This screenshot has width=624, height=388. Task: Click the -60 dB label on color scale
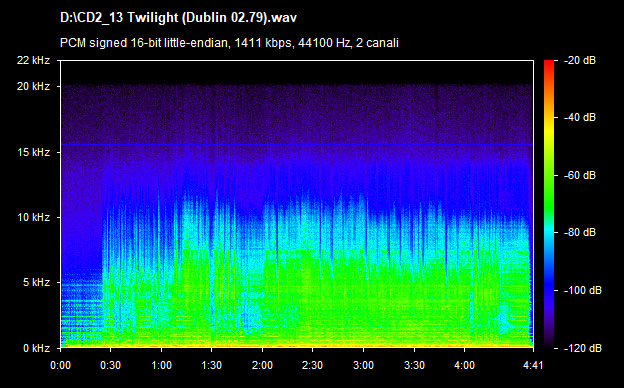[580, 175]
